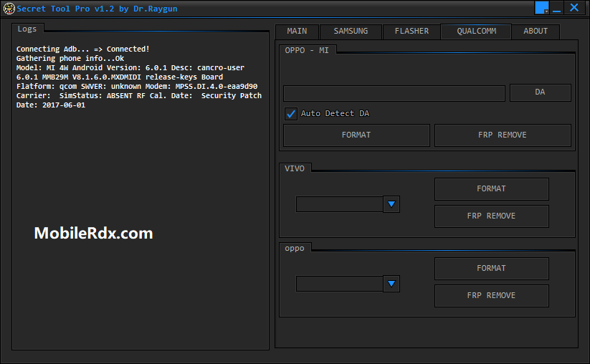
Task: Click the DA browse button
Action: point(540,92)
